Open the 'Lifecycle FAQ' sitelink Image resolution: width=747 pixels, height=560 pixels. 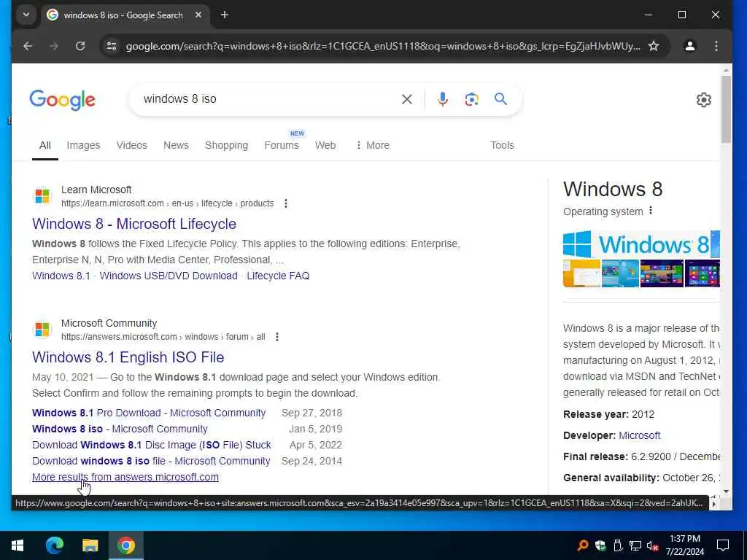[278, 276]
